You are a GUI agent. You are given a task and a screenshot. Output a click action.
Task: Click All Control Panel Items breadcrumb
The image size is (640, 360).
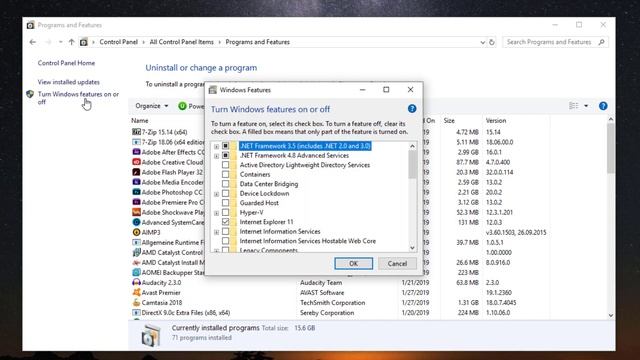pos(182,42)
